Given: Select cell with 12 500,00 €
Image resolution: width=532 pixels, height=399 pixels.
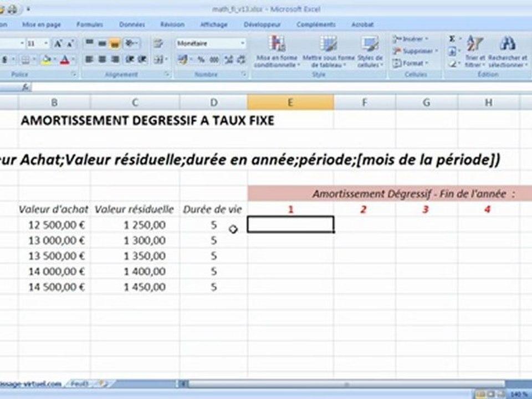Looking at the screenshot, I should click(x=54, y=225).
